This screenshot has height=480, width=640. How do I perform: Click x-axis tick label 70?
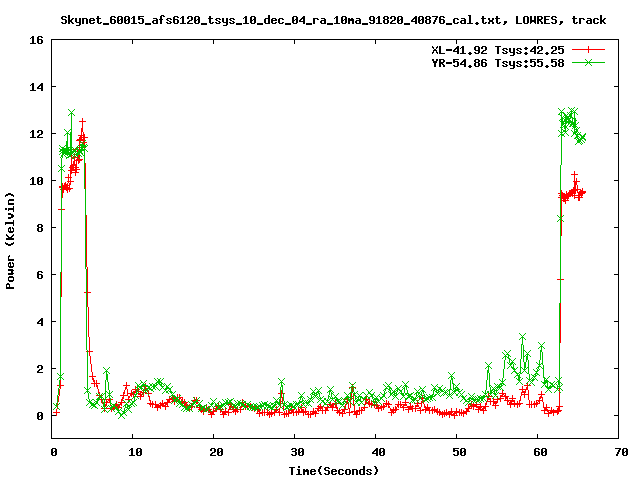[x=621, y=452]
